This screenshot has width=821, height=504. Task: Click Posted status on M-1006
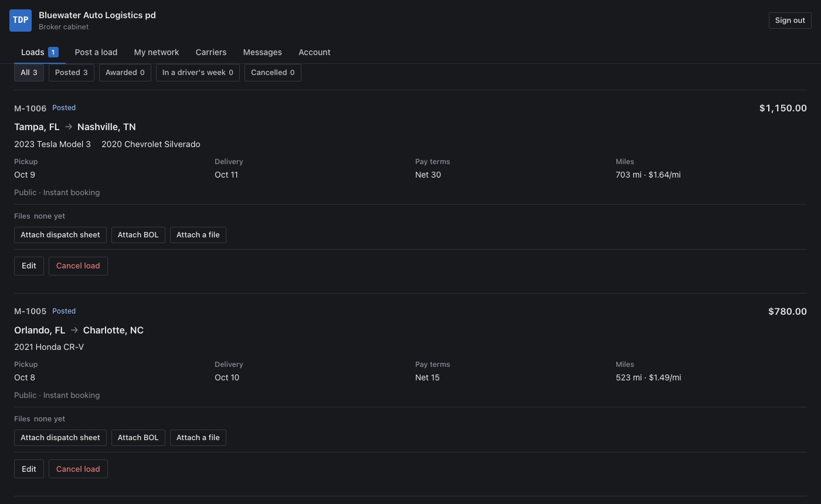pyautogui.click(x=64, y=108)
